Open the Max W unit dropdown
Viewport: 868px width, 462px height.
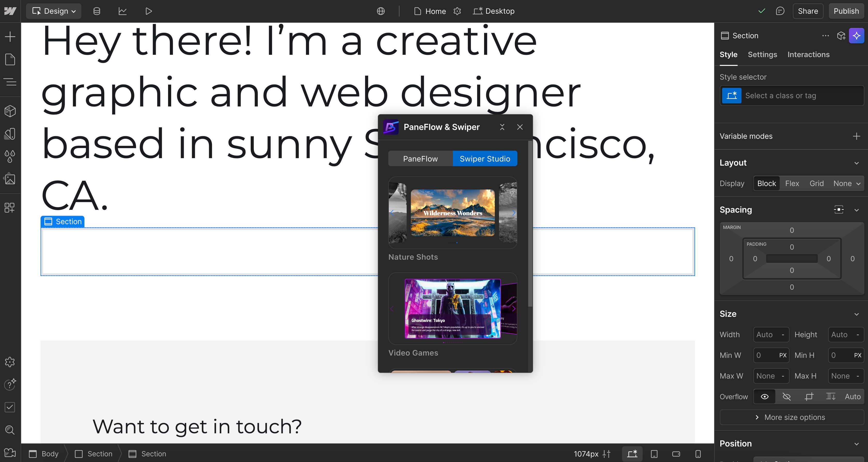(x=783, y=376)
